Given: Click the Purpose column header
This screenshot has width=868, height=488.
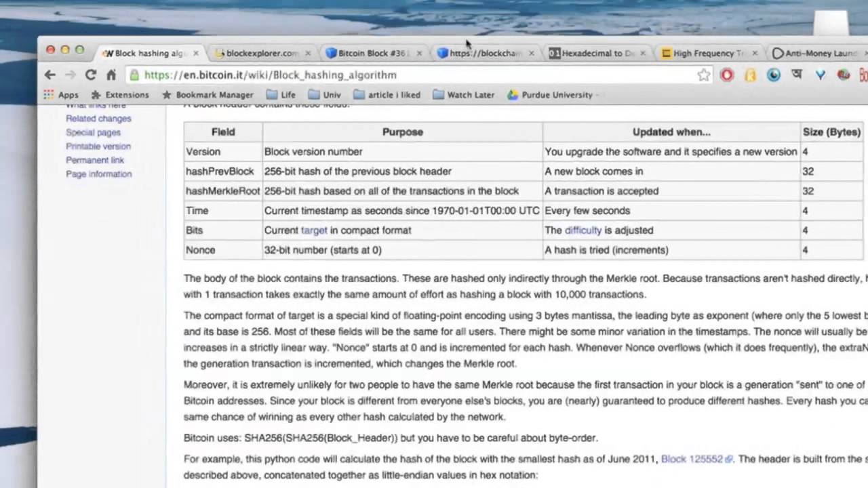Looking at the screenshot, I should [403, 132].
